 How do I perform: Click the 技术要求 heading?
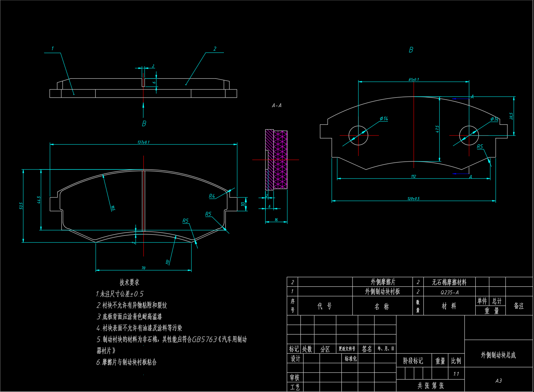tap(129, 282)
